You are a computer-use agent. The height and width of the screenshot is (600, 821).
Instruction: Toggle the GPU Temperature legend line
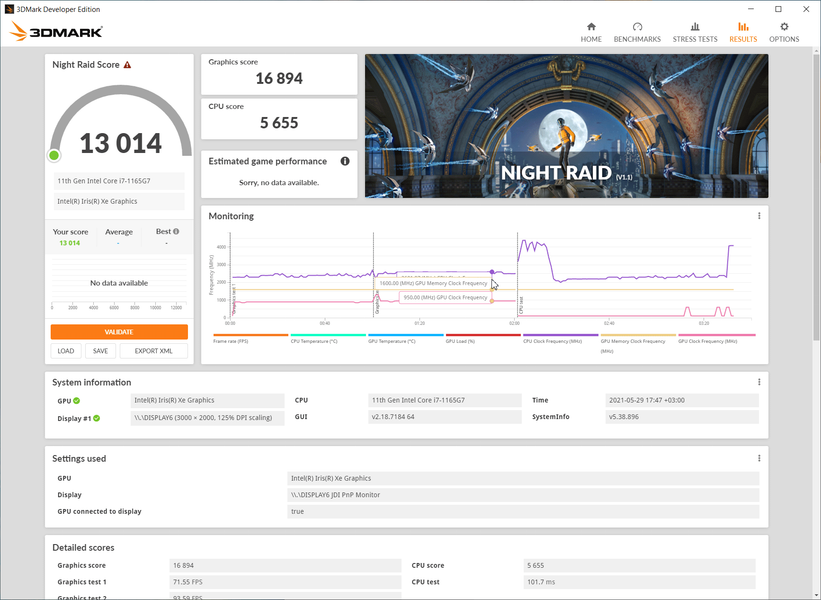click(x=405, y=338)
